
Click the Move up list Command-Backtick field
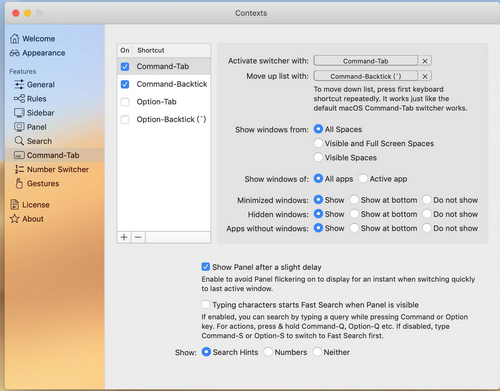[x=366, y=76]
